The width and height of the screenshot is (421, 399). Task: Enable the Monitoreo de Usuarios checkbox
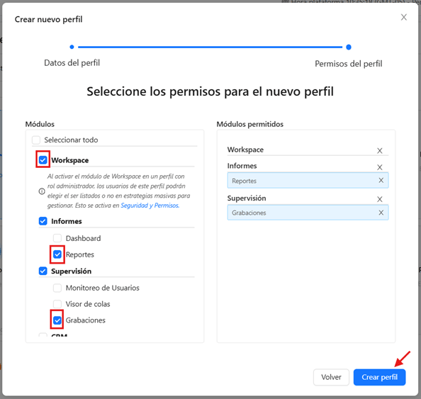coord(57,288)
